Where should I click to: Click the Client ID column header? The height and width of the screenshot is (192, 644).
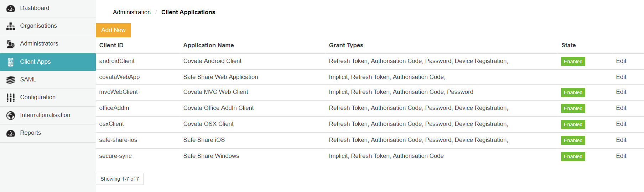click(x=111, y=45)
